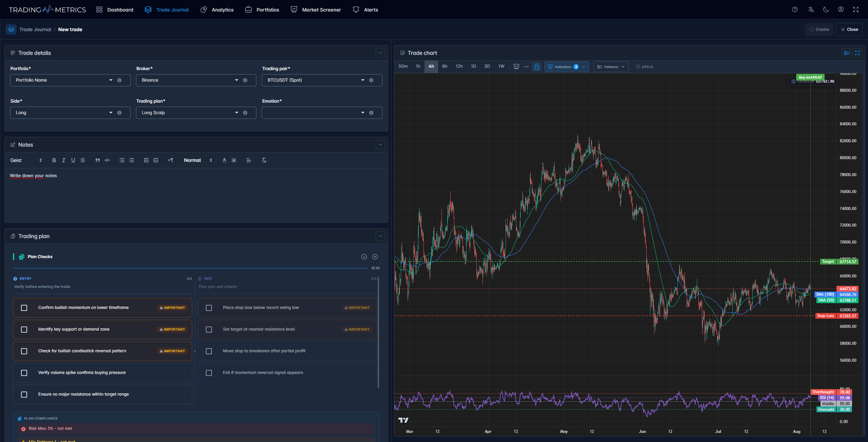Open Market Screener in top navigation
This screenshot has height=442, width=868.
(x=316, y=10)
